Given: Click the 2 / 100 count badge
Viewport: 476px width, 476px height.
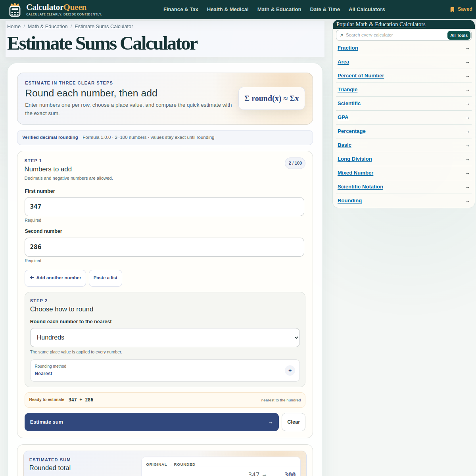Looking at the screenshot, I should pos(295,163).
